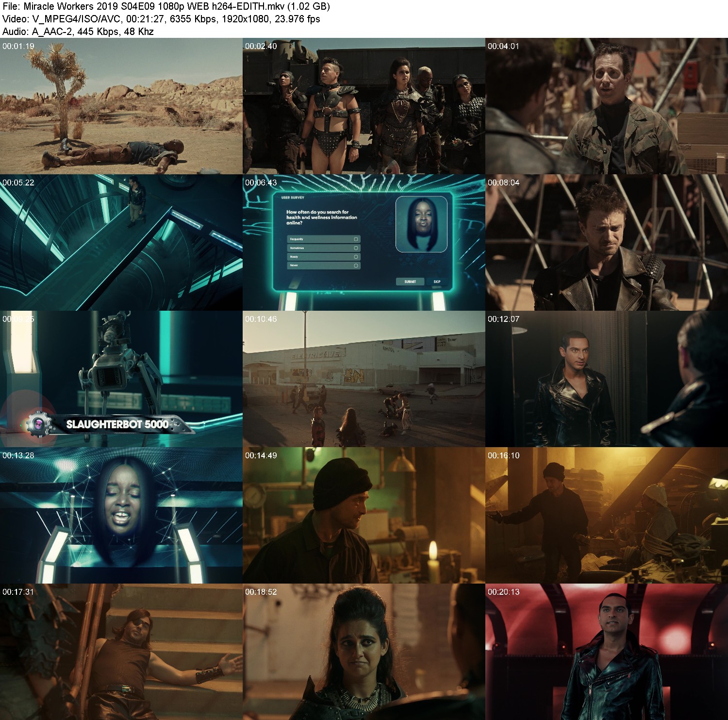The image size is (728, 720).
Task: Click the 00:02:40 timestamp label
Action: coord(261,46)
